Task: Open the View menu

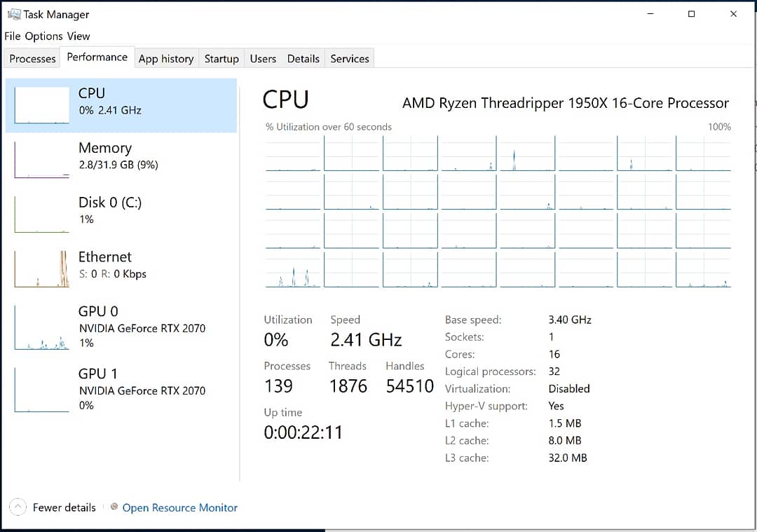Action: [79, 36]
